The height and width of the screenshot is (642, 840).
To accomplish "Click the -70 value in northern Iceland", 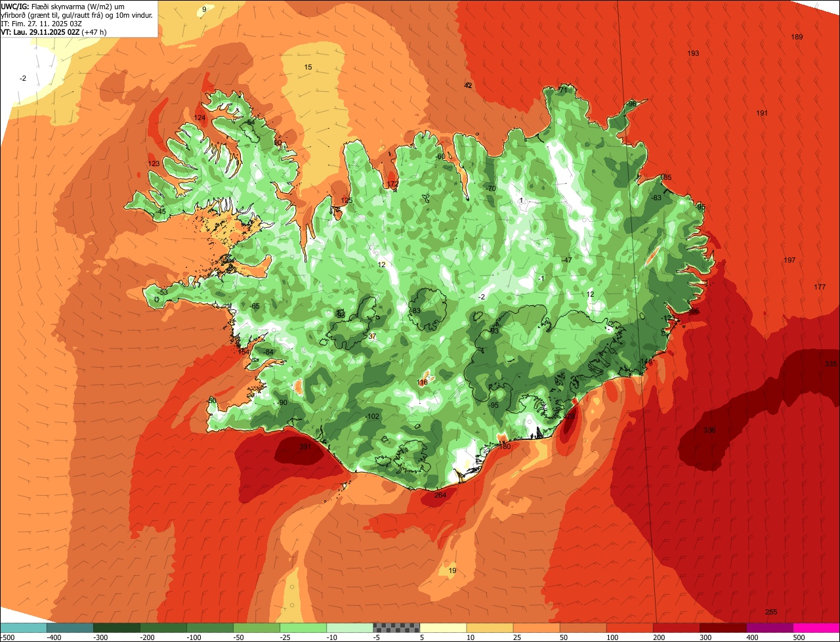I will 491,188.
